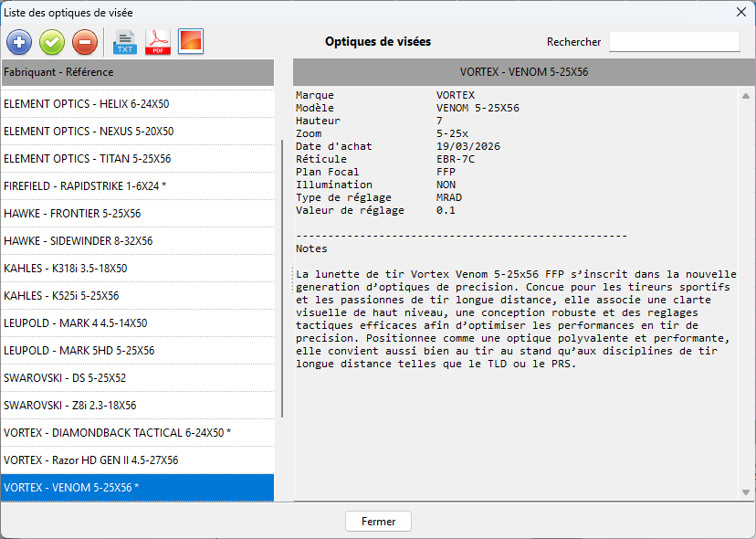The image size is (756, 539).
Task: Click the splitter grip between the panes
Action: [291, 280]
